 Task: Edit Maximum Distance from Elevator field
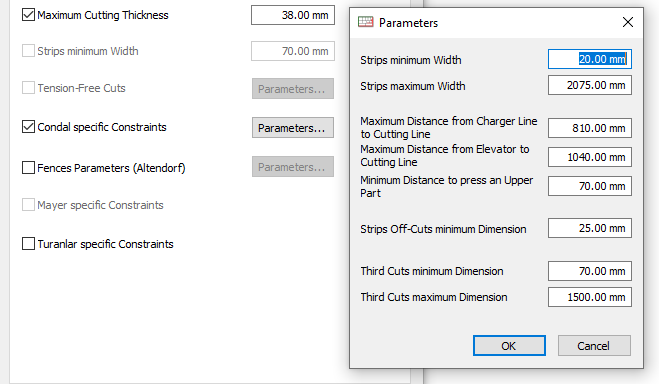tap(590, 157)
